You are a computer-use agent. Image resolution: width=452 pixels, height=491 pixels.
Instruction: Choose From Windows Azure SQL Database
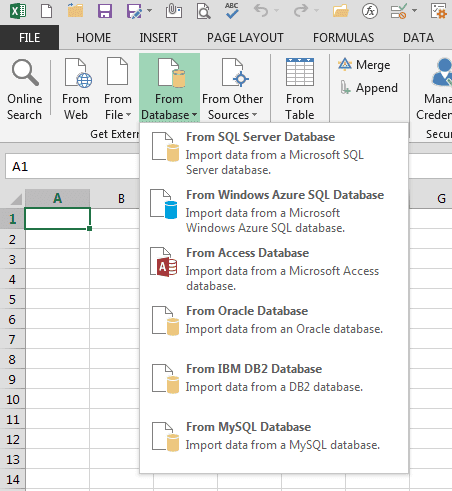coord(274,211)
